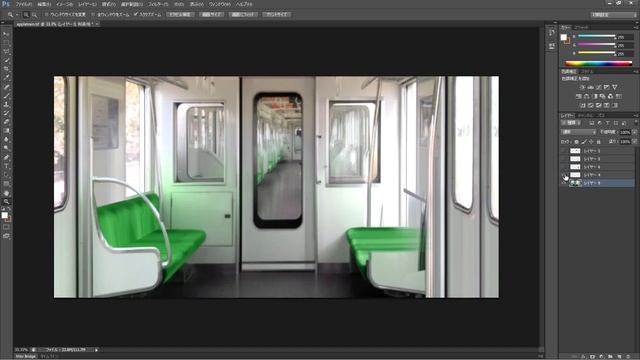Viewport: 640px width, 360px height.
Task: Select the Eyedropper tool
Action: (x=6, y=78)
